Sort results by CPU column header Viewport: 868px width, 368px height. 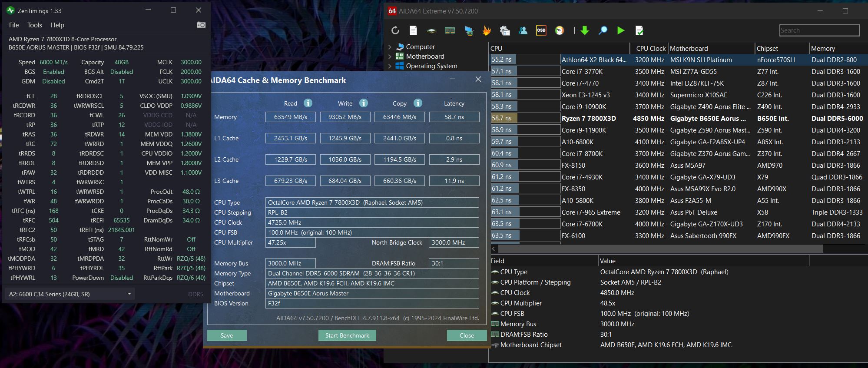pos(559,49)
